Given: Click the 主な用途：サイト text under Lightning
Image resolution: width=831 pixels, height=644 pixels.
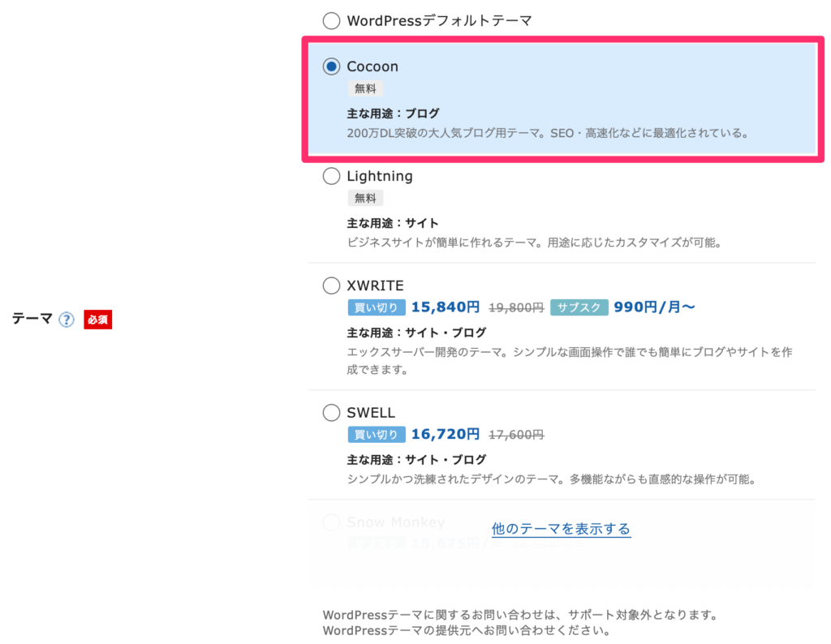Looking at the screenshot, I should tap(393, 223).
